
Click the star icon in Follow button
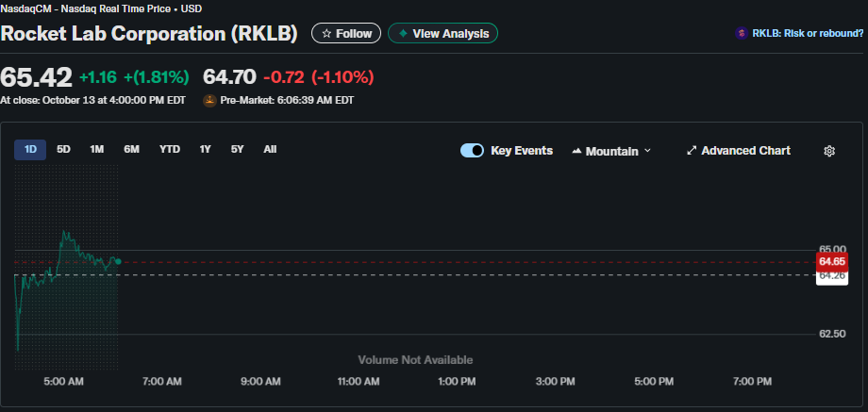tap(326, 33)
